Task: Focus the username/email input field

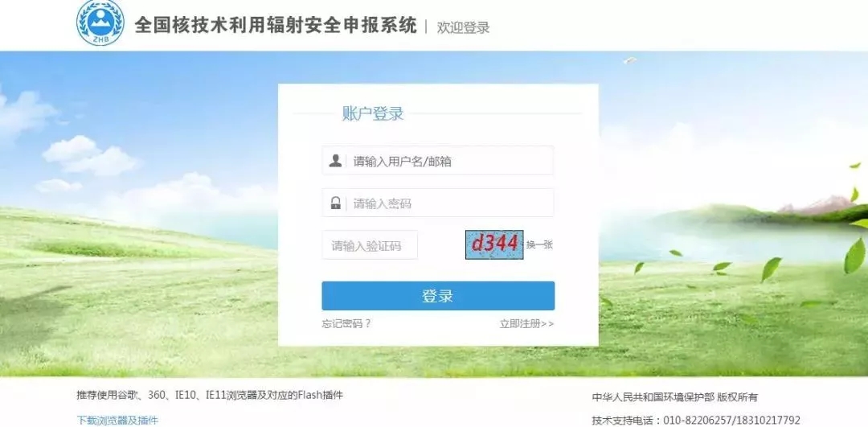Action: (x=438, y=161)
